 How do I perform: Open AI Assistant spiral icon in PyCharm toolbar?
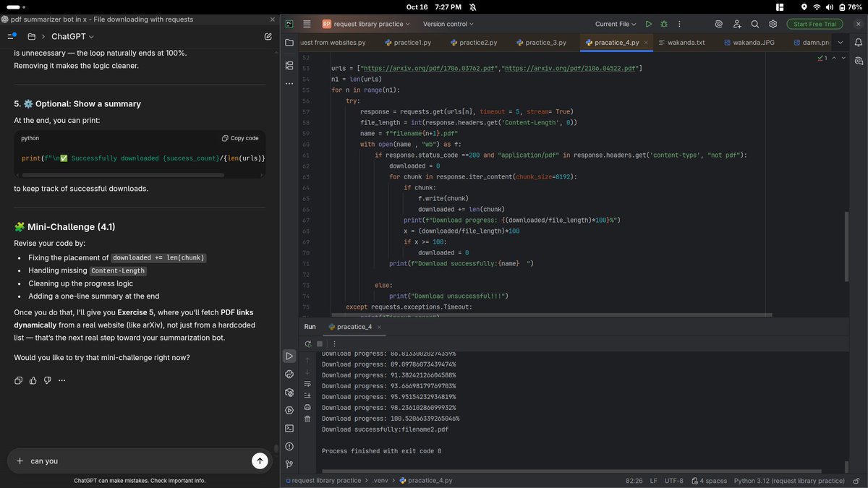pos(719,24)
